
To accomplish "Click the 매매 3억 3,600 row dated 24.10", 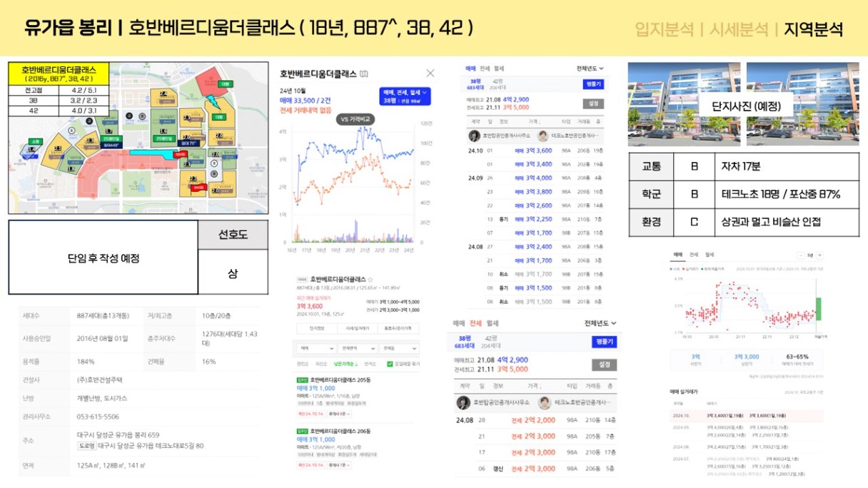I will point(535,151).
